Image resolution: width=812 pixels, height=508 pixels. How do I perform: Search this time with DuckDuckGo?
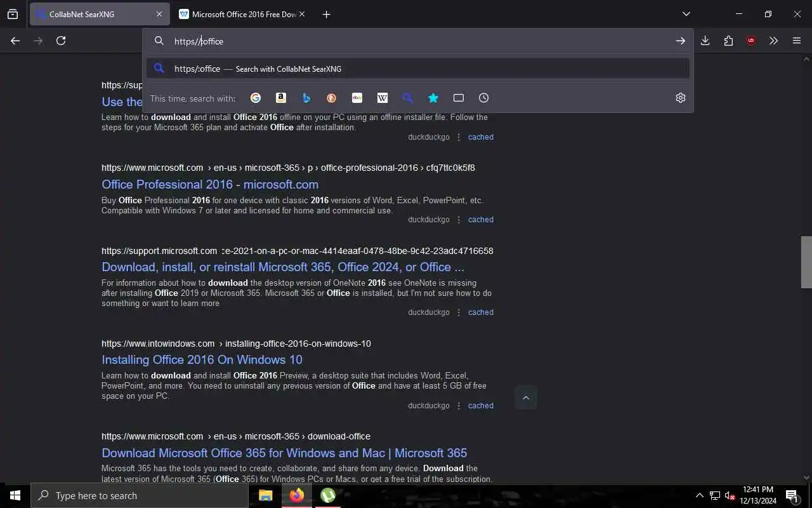pos(332,98)
